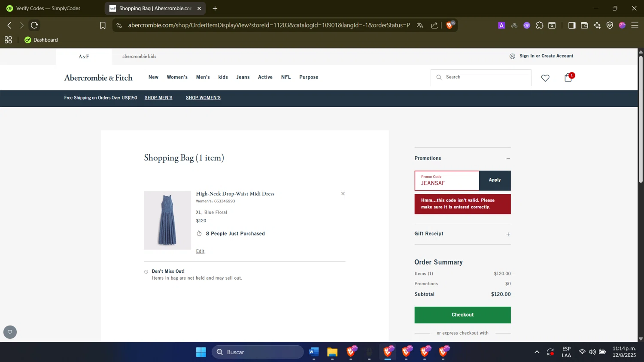Click the Promo Code input field
The width and height of the screenshot is (644, 362).
pos(447,181)
